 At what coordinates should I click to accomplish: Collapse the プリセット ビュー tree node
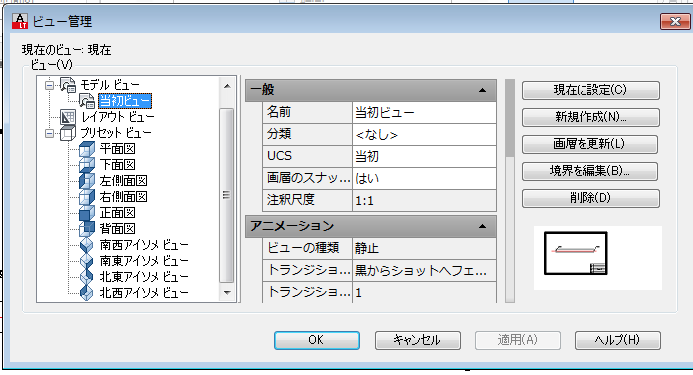(x=50, y=133)
